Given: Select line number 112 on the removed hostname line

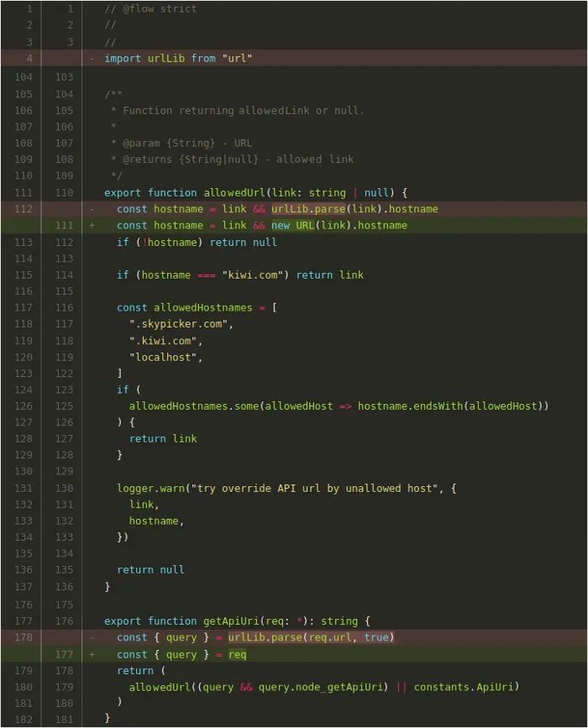Looking at the screenshot, I should [x=24, y=209].
